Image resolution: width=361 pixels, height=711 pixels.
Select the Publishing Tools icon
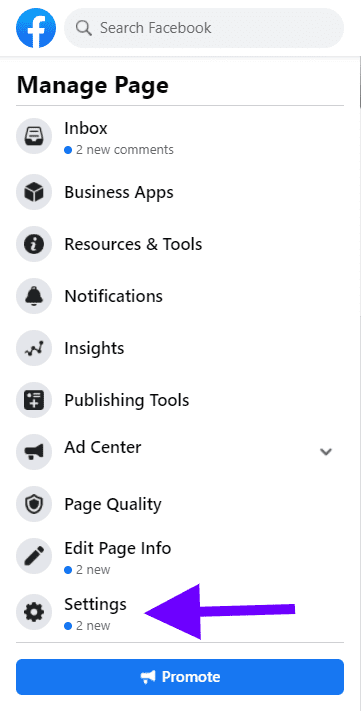click(34, 400)
